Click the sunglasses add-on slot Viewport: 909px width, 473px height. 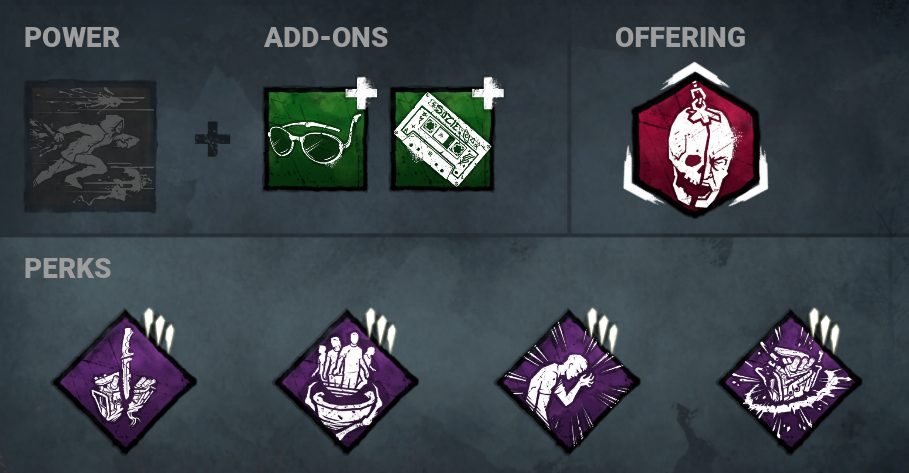[x=315, y=139]
